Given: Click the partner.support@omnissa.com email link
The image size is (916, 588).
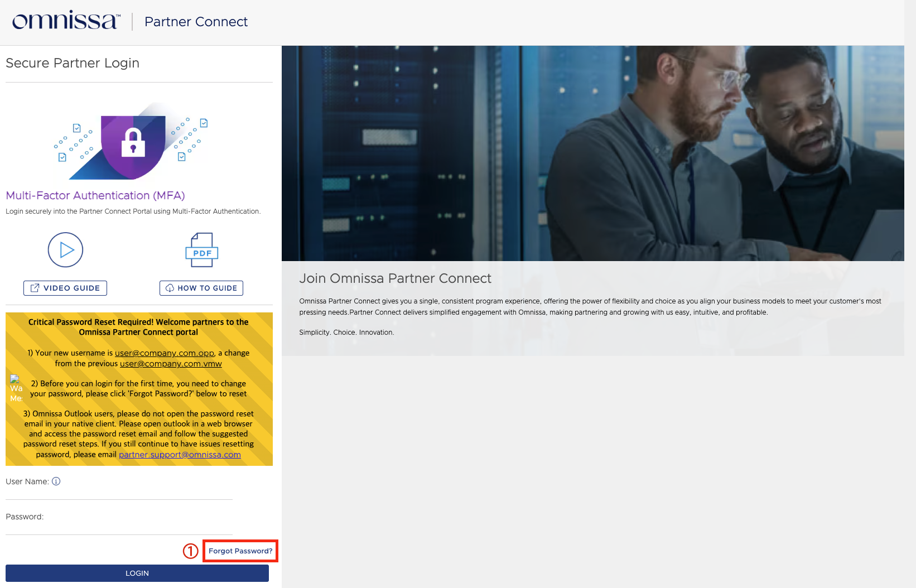Looking at the screenshot, I should click(180, 455).
